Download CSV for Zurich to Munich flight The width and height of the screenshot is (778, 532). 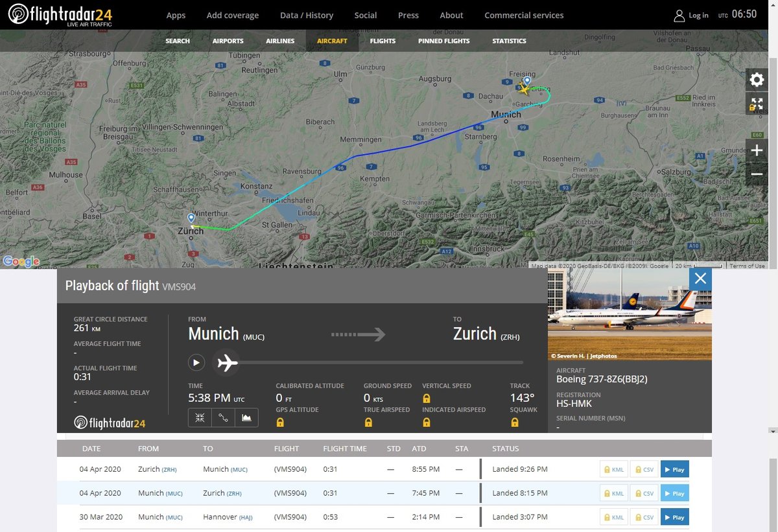(x=644, y=469)
